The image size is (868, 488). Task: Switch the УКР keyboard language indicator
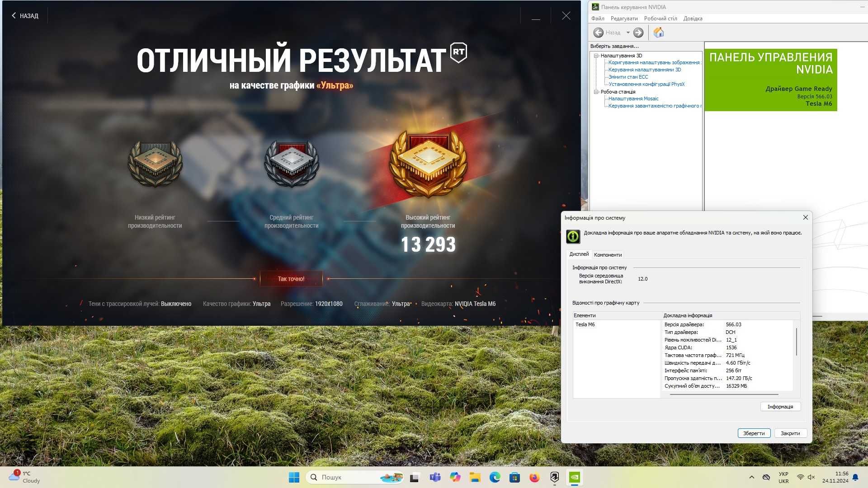coord(783,478)
